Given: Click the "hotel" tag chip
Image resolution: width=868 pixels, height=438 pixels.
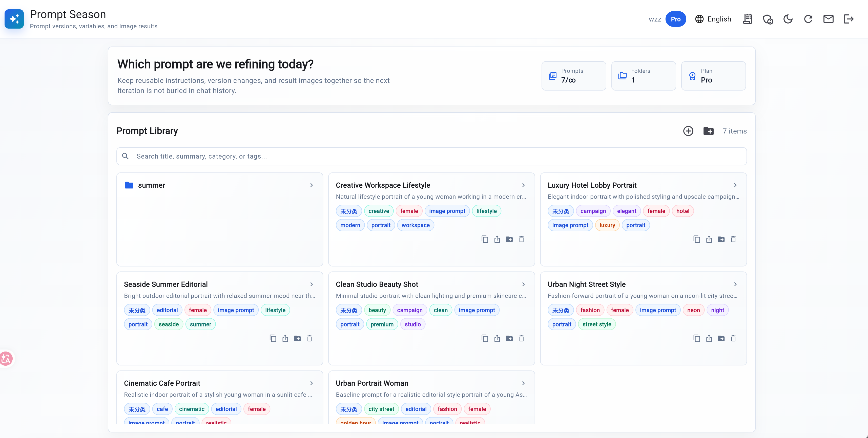Looking at the screenshot, I should [x=683, y=211].
